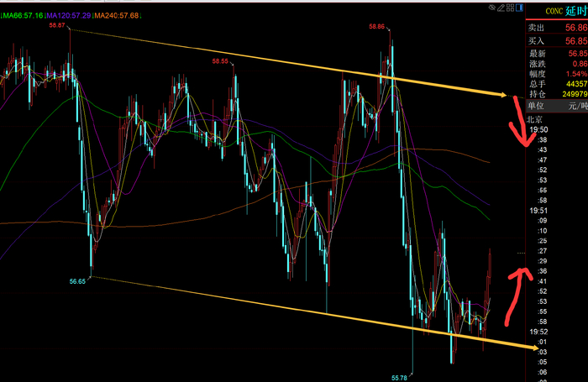
Task: Click the 涨跌 change value 0.86
Action: point(580,64)
